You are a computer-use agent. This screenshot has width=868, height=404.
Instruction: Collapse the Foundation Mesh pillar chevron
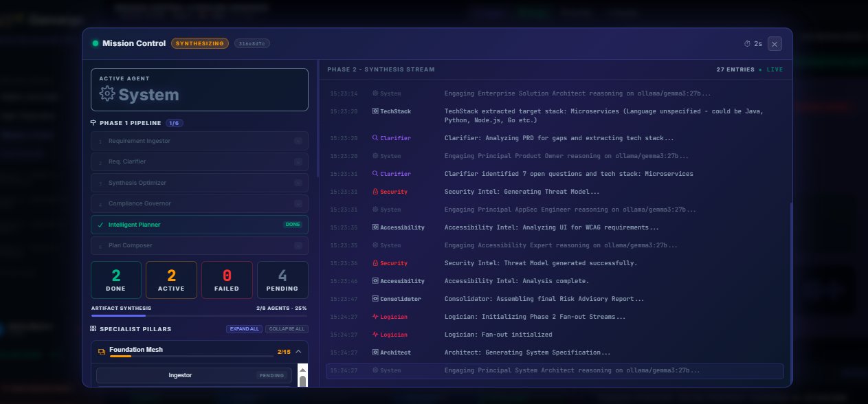(298, 352)
